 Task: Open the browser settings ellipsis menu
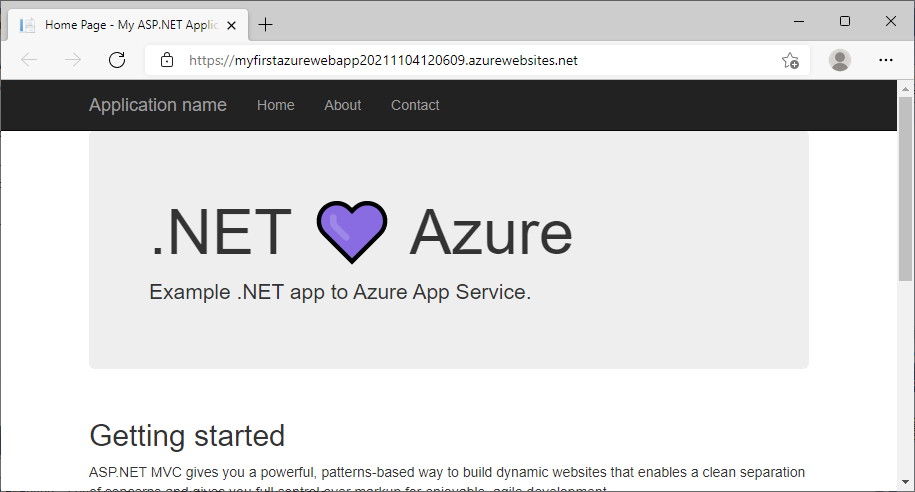pos(885,60)
